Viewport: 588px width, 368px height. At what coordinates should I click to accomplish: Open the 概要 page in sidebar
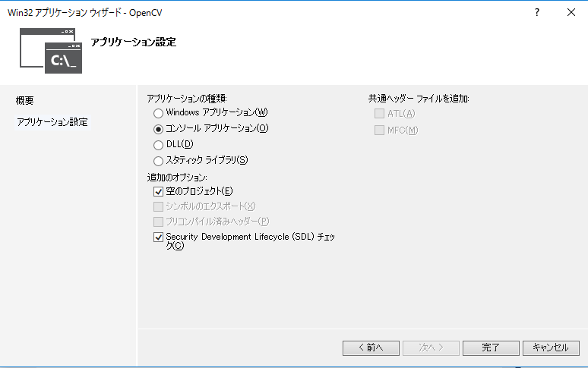25,100
